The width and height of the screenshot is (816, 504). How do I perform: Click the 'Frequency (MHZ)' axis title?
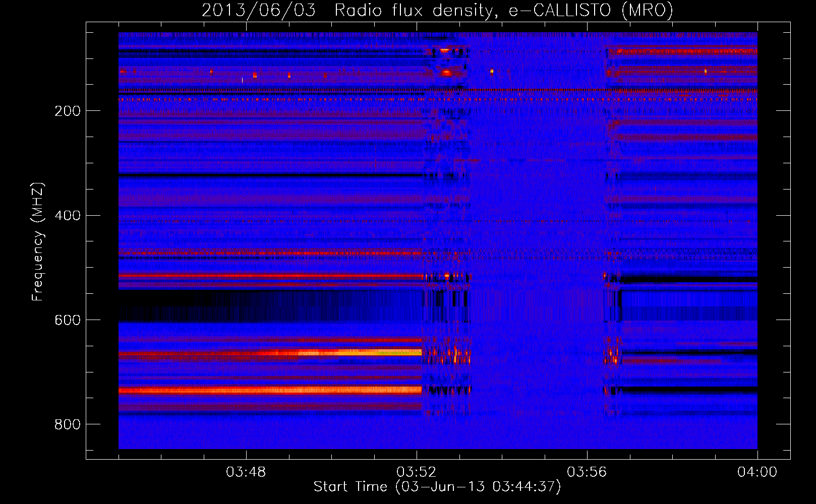38,241
